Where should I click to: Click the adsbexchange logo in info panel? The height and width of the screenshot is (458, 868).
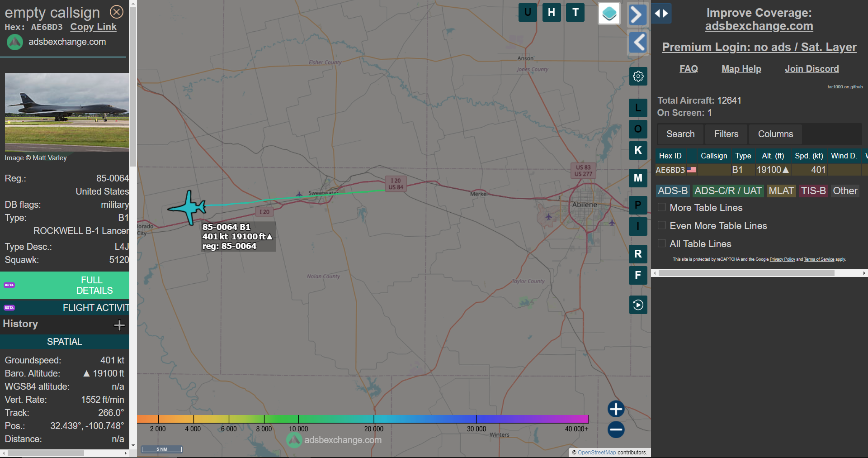(x=15, y=42)
